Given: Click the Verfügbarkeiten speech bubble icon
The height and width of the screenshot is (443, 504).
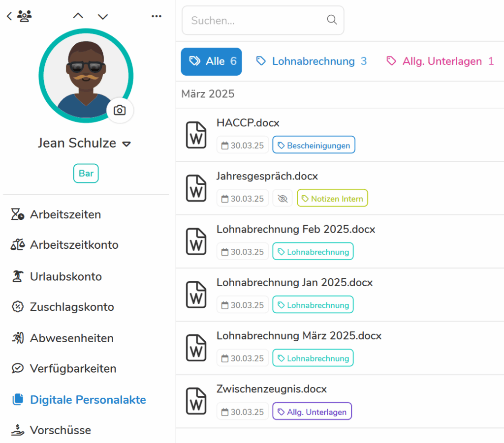Looking at the screenshot, I should [18, 368].
